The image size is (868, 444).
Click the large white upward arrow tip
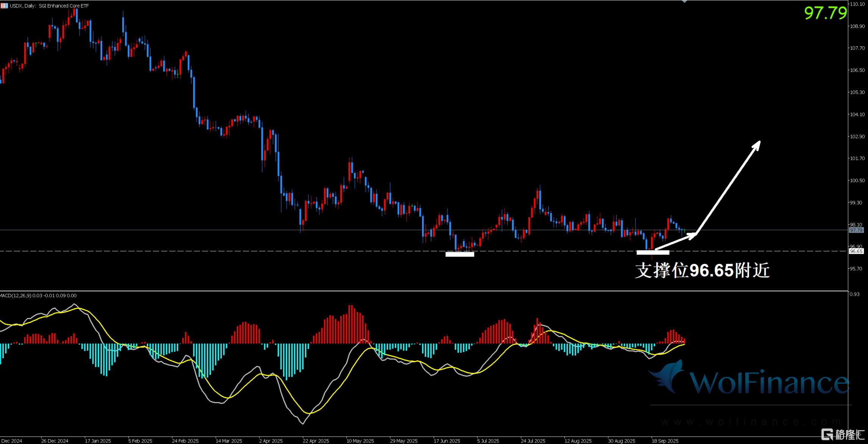[758, 143]
